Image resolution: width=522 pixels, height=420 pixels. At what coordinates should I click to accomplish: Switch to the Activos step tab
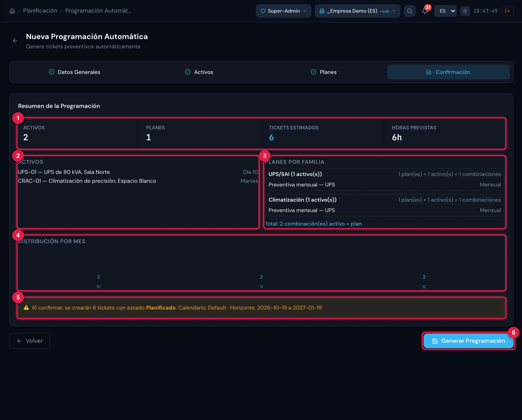point(199,72)
